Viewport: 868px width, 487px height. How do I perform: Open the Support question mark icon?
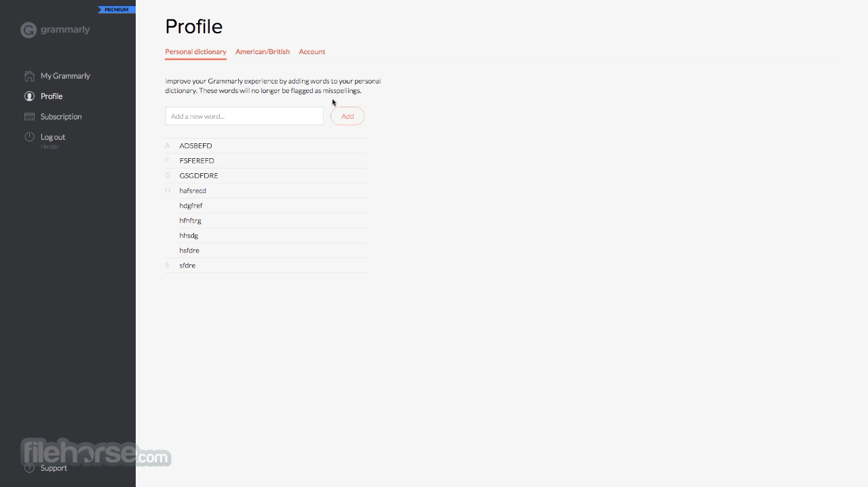(x=29, y=468)
